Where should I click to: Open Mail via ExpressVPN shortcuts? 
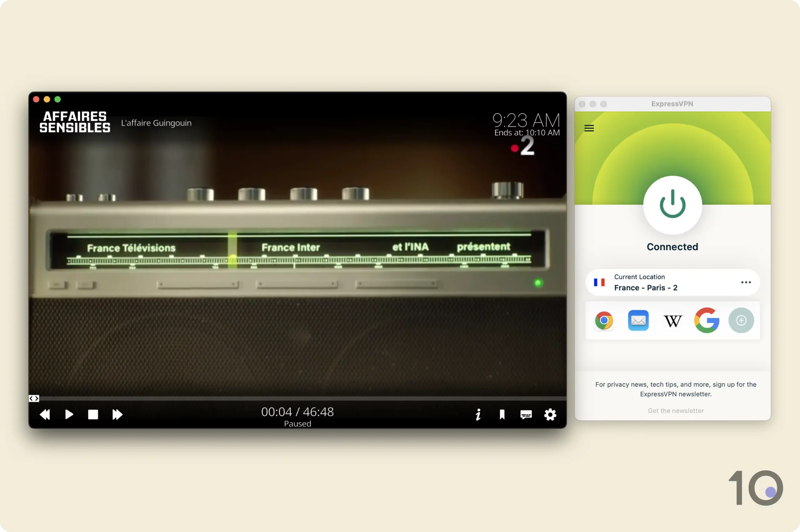click(x=638, y=321)
